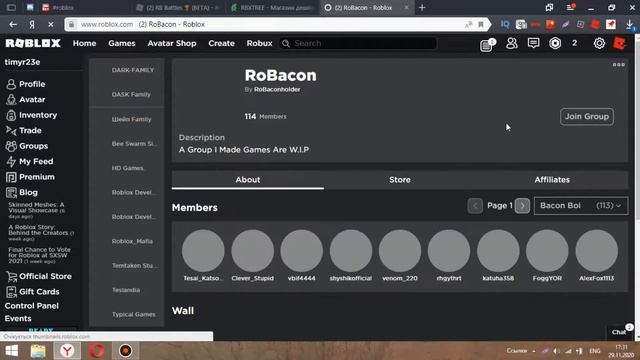Open the Avatar item in sidebar
Image resolution: width=640 pixels, height=360 pixels.
tap(26, 100)
